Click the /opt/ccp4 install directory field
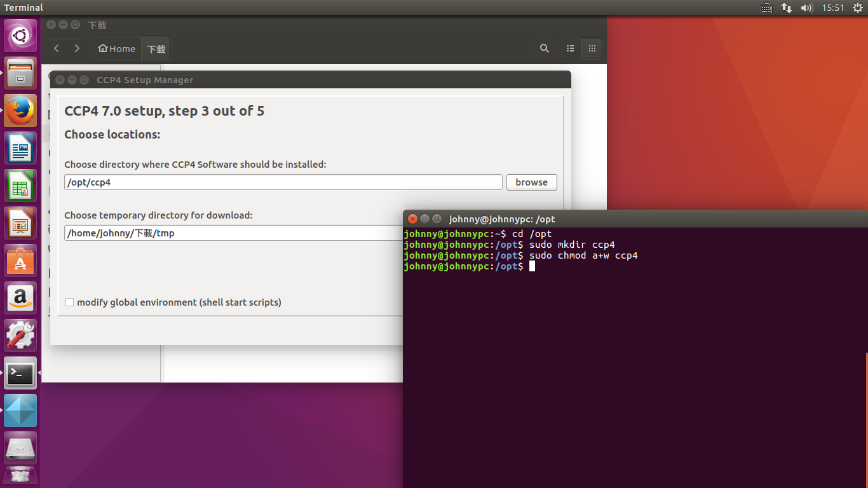 pos(283,182)
